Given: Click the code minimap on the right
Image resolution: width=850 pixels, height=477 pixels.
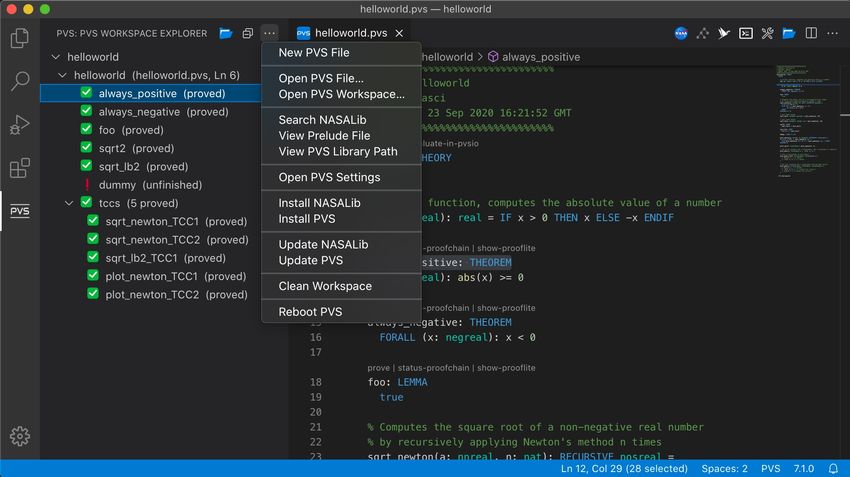Looking at the screenshot, I should 808,122.
